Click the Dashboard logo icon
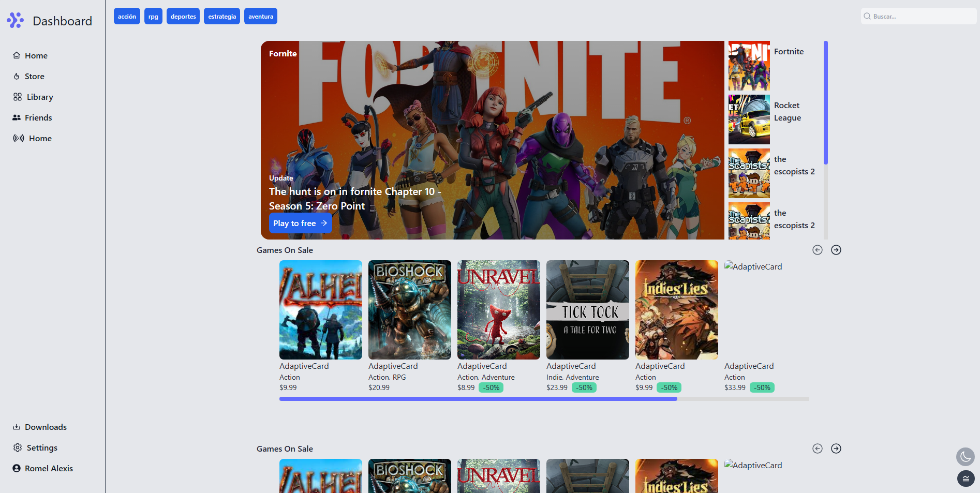 point(16,20)
